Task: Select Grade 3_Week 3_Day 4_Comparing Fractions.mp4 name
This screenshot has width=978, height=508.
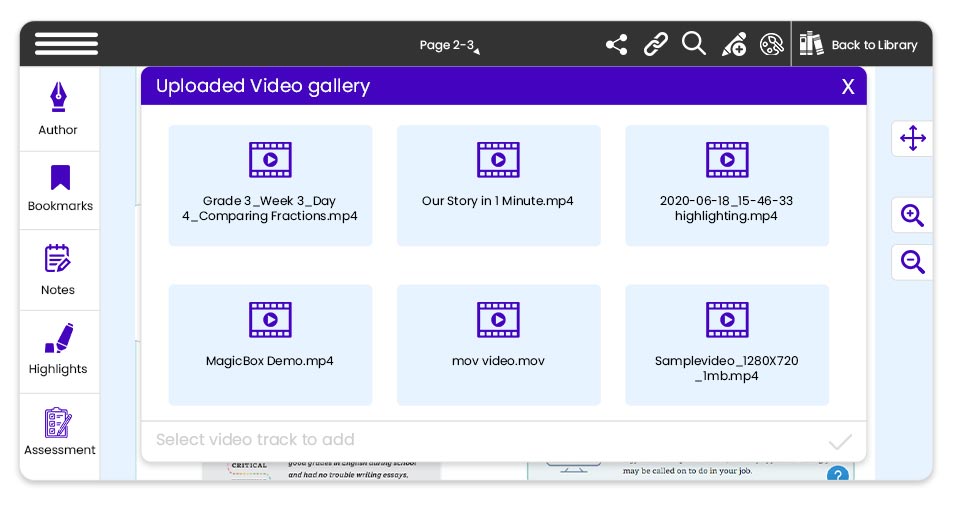Action: point(270,208)
